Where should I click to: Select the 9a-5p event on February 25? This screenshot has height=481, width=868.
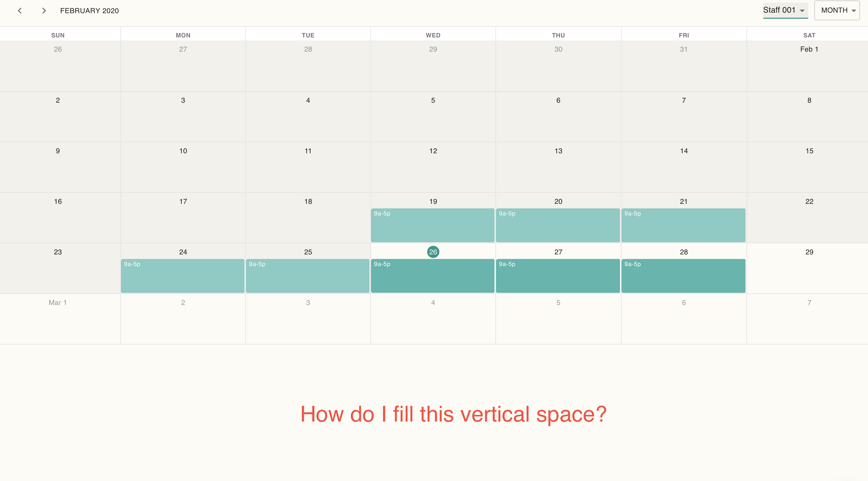[x=308, y=276]
